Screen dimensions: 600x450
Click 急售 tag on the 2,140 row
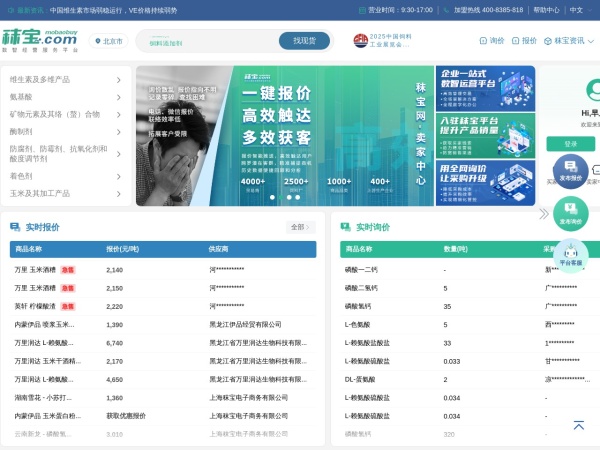coord(68,270)
